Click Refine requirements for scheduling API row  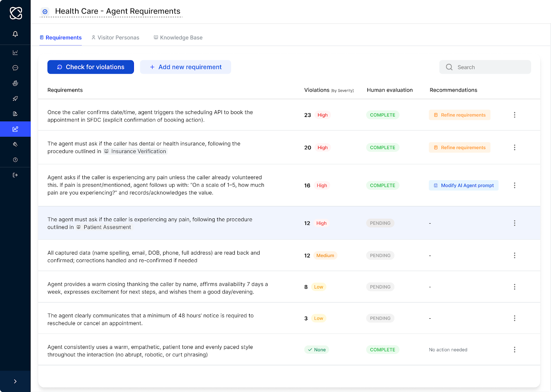click(x=459, y=115)
